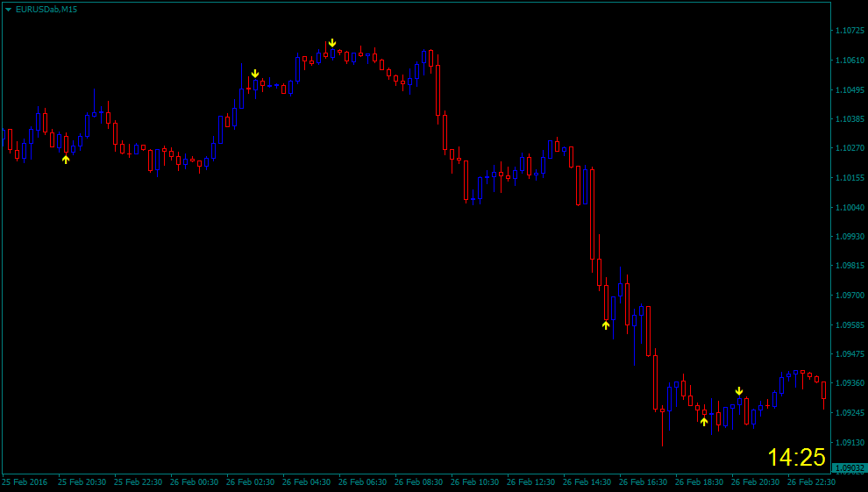Click the 1.09930 price scale label
The height and width of the screenshot is (492, 868).
[x=850, y=236]
